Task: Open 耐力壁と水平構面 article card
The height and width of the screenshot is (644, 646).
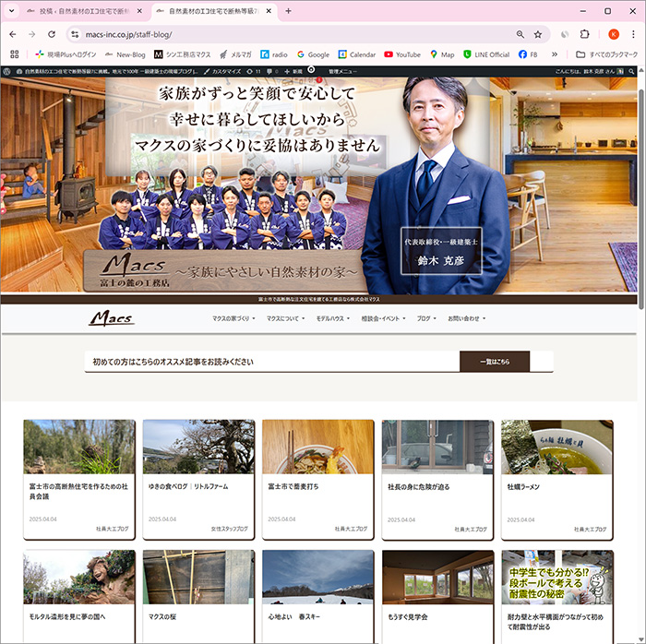Action: click(x=557, y=596)
